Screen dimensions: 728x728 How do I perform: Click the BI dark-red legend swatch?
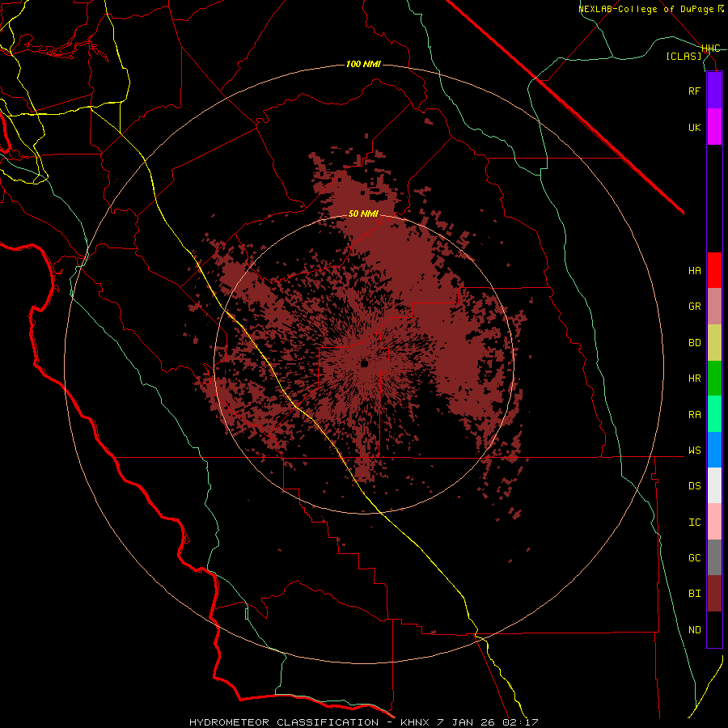pos(714,594)
